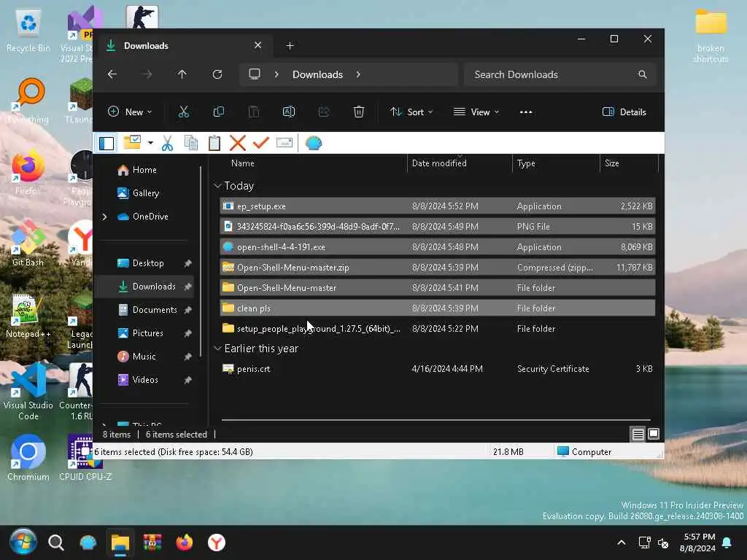This screenshot has width=747, height=560.
Task: Click the email envelope icon in classic toolbar
Action: click(x=285, y=143)
